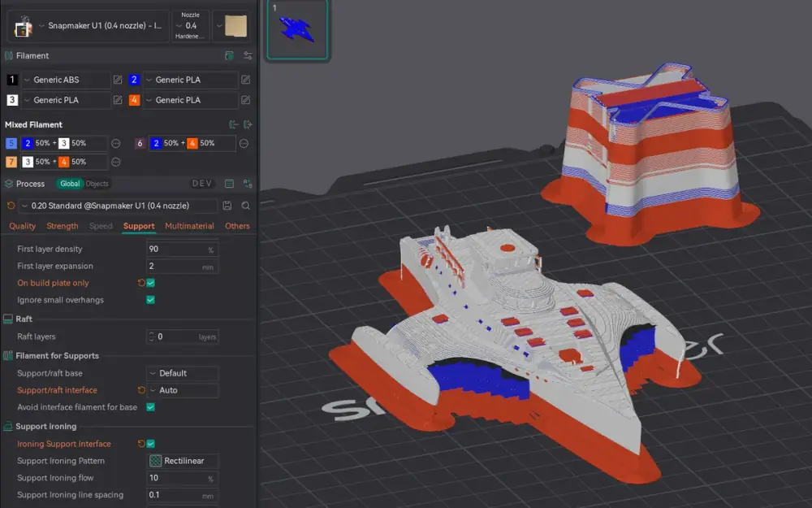This screenshot has height=508, width=812.
Task: Switch to the Quality tab
Action: [22, 226]
